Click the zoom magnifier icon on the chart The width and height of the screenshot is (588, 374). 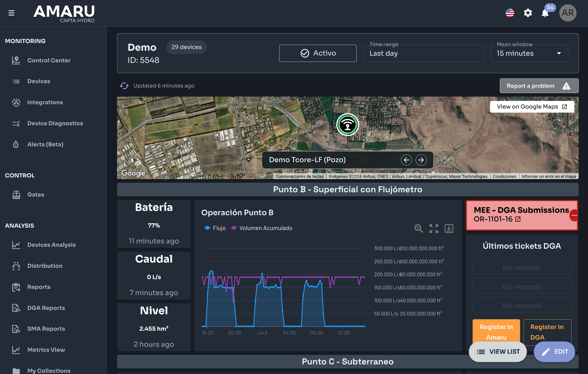click(418, 228)
